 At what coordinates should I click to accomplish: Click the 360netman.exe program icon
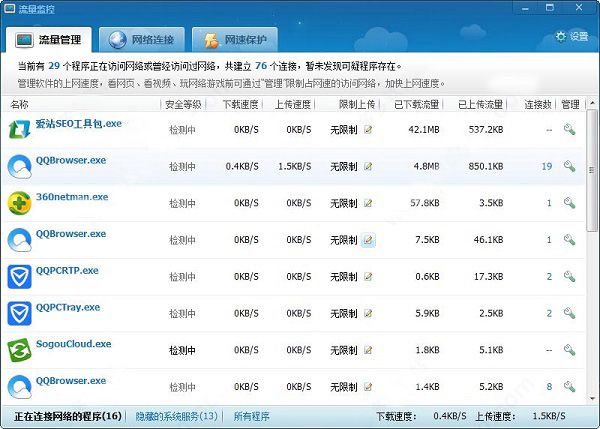(x=20, y=203)
